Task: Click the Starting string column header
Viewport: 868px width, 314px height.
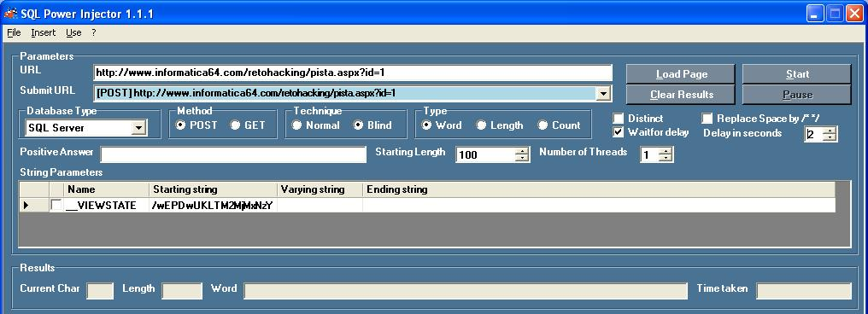Action: 213,189
